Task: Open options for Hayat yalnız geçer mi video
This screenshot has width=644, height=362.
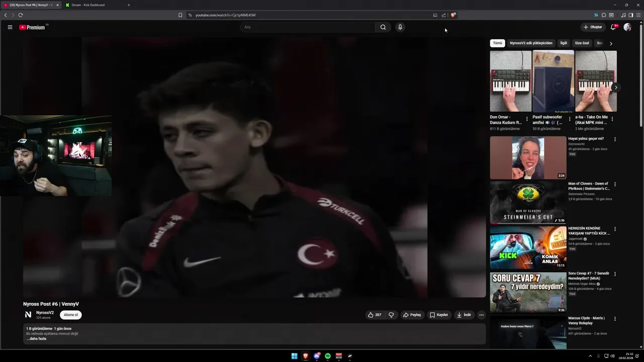Action: tap(615, 139)
